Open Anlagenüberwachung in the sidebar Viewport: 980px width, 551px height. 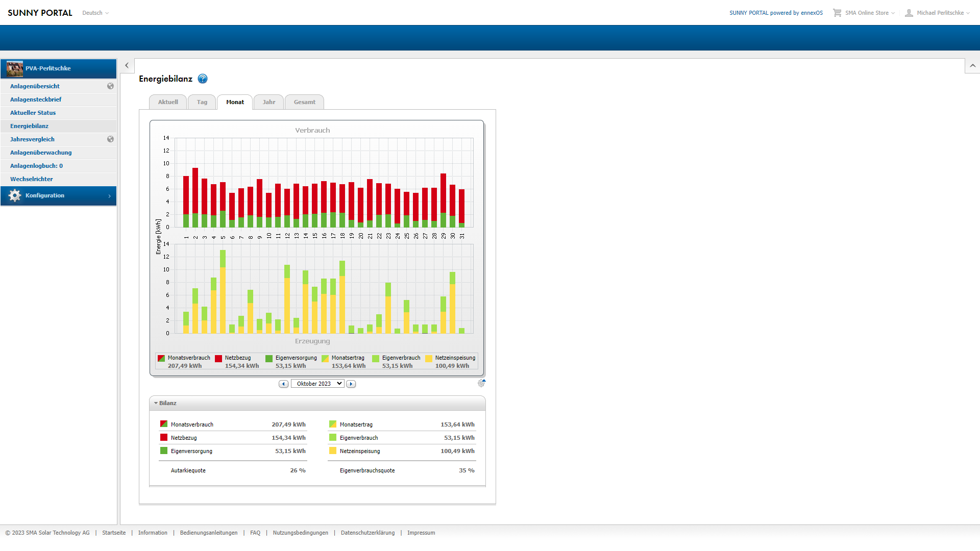tap(41, 153)
